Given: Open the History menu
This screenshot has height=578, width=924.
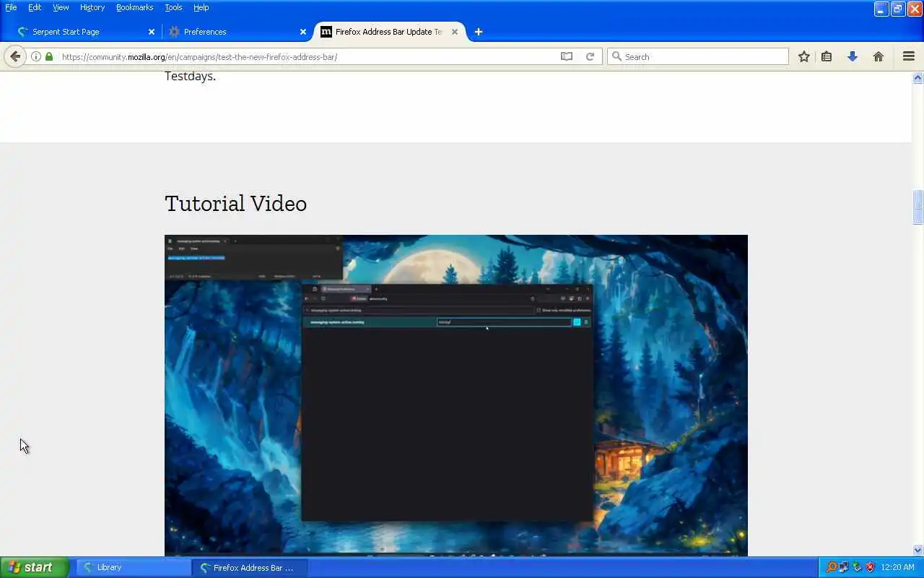Looking at the screenshot, I should [92, 7].
